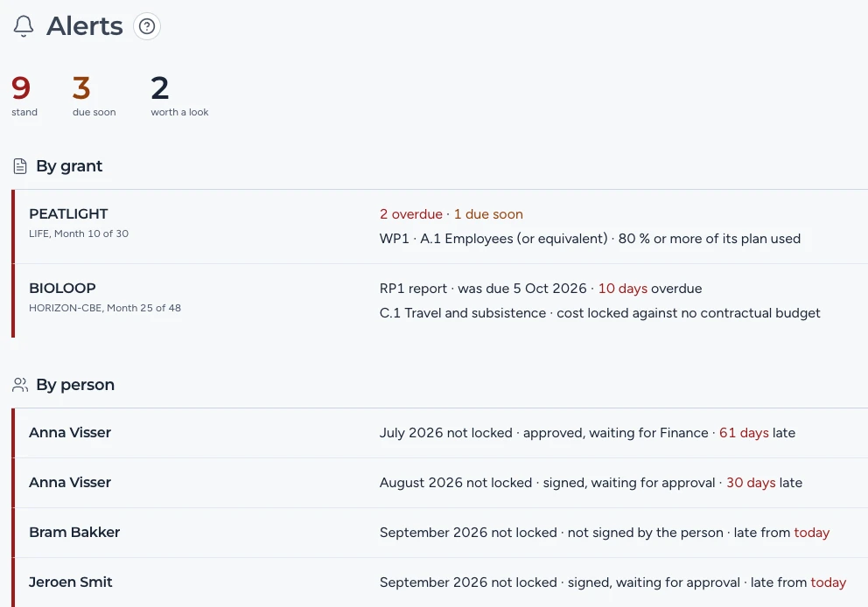
Task: Click the 3 due soon counter
Action: [94, 96]
